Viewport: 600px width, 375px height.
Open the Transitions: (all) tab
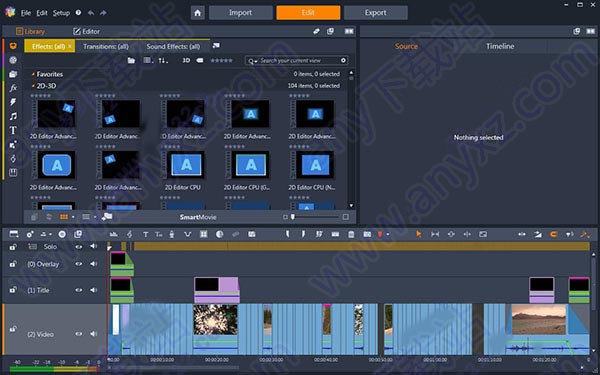(106, 46)
